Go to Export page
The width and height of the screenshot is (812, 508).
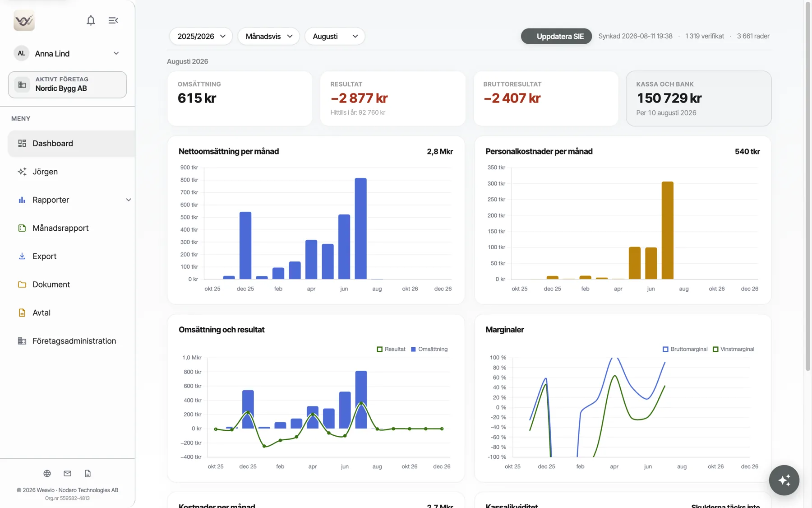pyautogui.click(x=71, y=256)
